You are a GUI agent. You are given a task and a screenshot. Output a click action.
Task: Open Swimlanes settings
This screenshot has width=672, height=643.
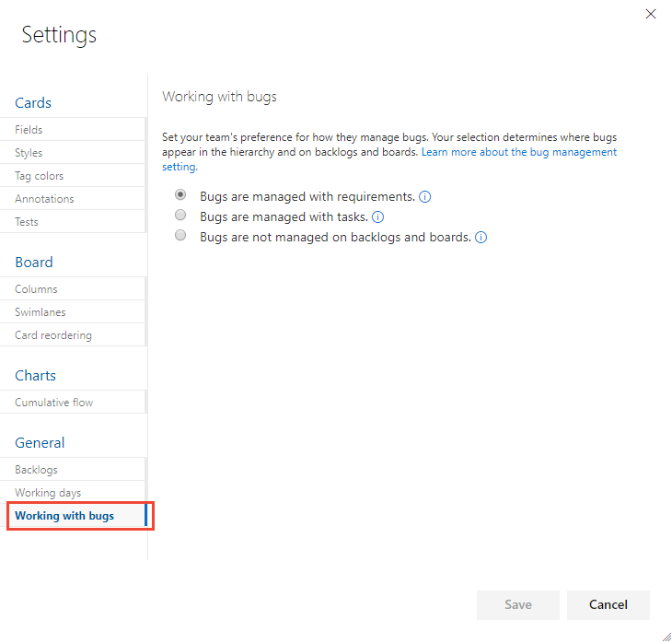[41, 312]
